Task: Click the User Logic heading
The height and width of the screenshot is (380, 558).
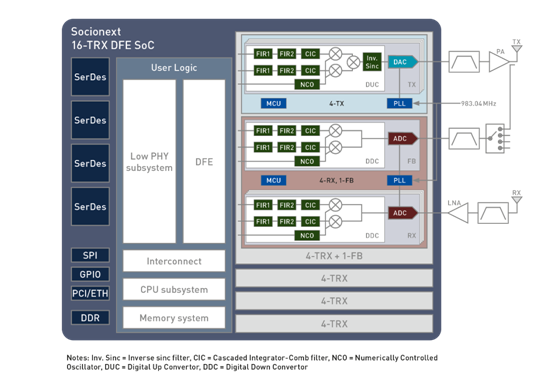Action: [x=174, y=68]
